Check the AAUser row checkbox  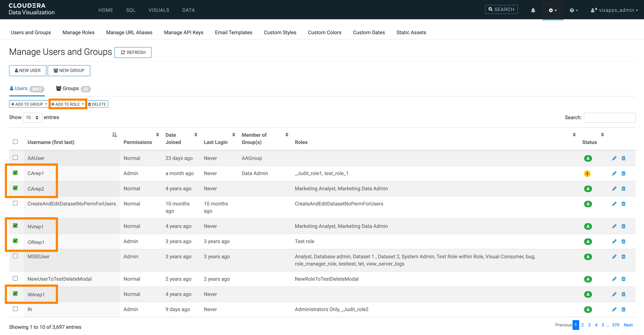(x=15, y=158)
